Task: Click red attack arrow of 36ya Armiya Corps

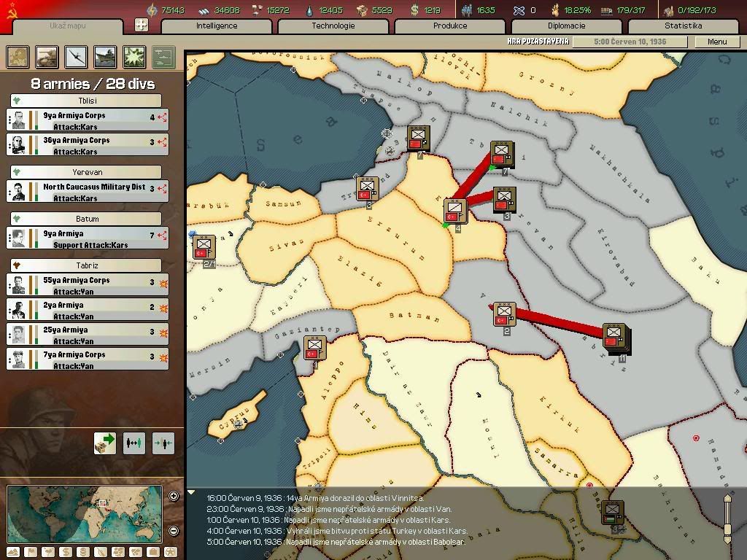Action: click(163, 142)
